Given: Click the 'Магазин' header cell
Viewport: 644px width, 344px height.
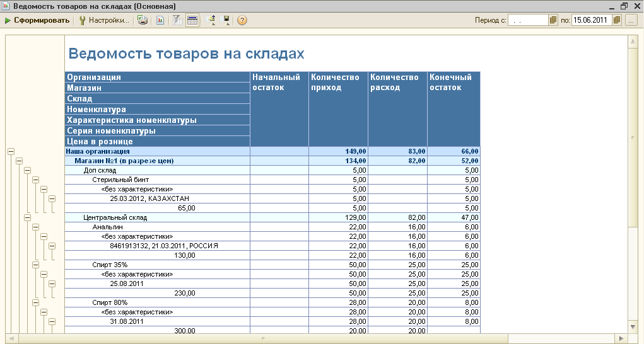Looking at the screenshot, I should 158,88.
